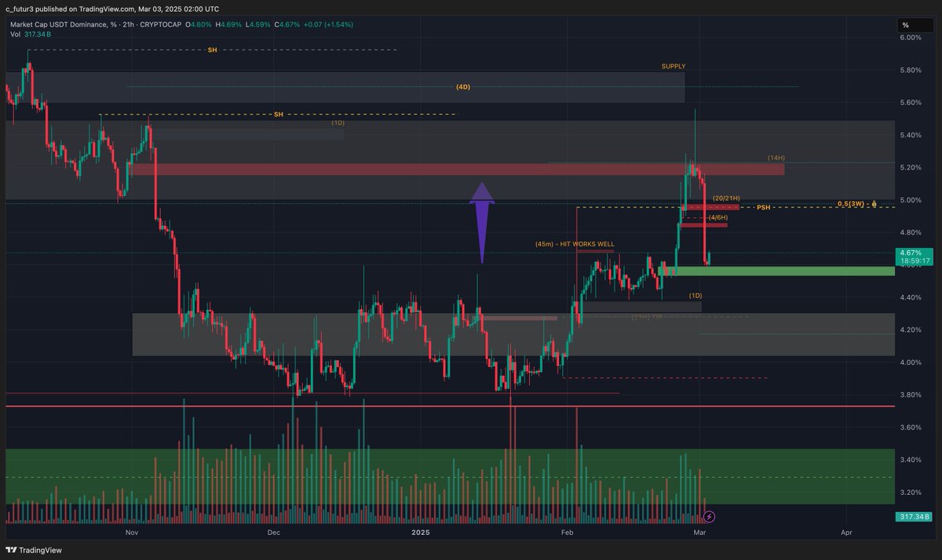Click the 3.80% price axis label
The width and height of the screenshot is (942, 560).
tap(911, 395)
